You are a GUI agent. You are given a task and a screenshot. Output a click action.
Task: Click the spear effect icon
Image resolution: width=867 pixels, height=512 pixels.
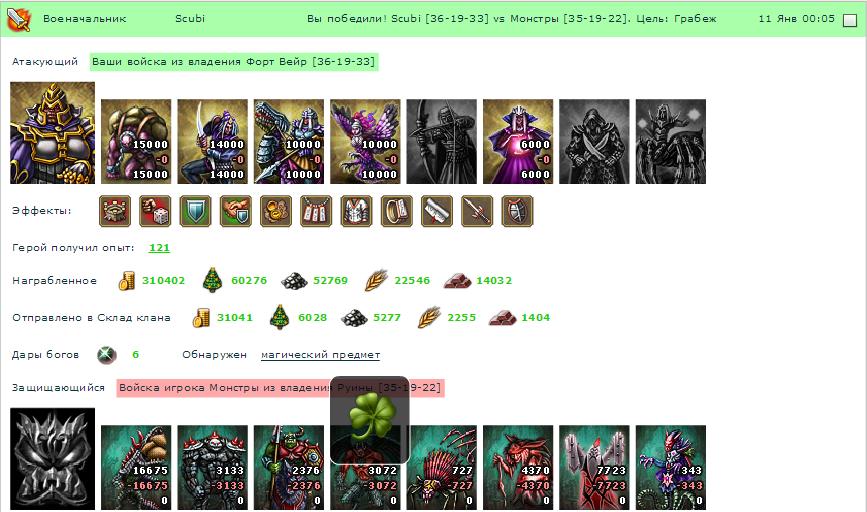[477, 211]
